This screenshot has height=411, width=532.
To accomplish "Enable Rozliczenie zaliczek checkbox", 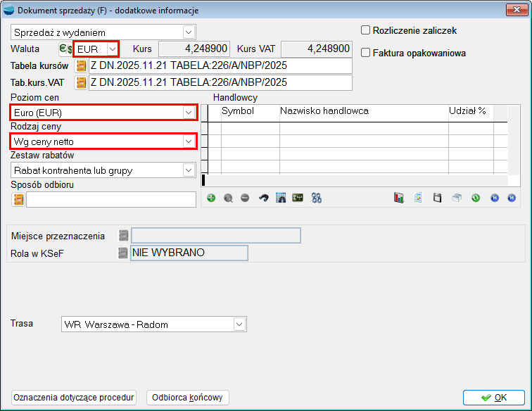I will 366,30.
